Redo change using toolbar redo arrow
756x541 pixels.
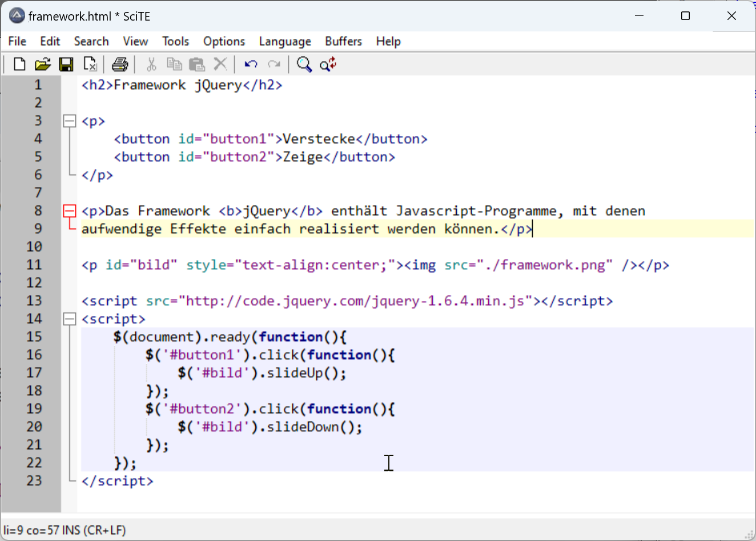[274, 64]
